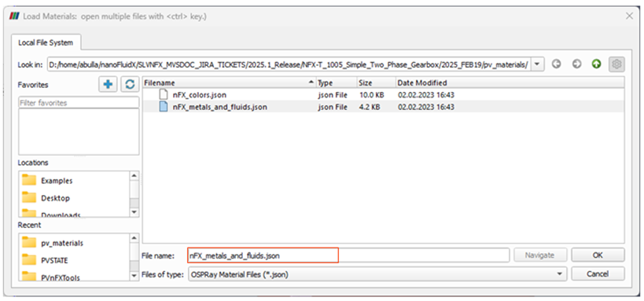Click json File type of nFX_colors.json

333,95
